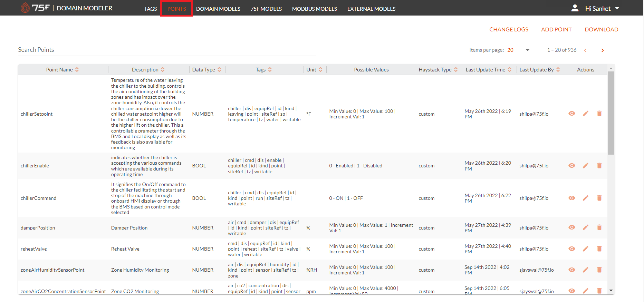This screenshot has width=644, height=302.
Task: Open the TAGS tab
Action: (x=151, y=9)
